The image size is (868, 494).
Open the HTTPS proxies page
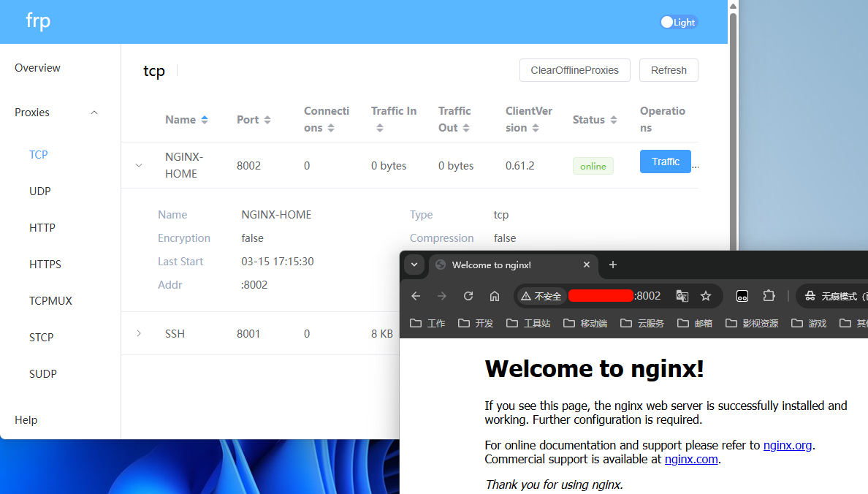[x=45, y=265]
